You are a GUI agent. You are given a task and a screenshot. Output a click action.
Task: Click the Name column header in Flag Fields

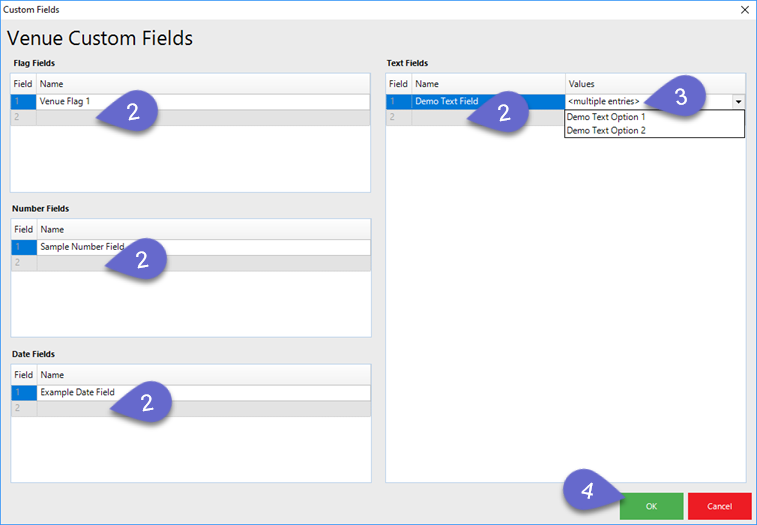coord(200,85)
